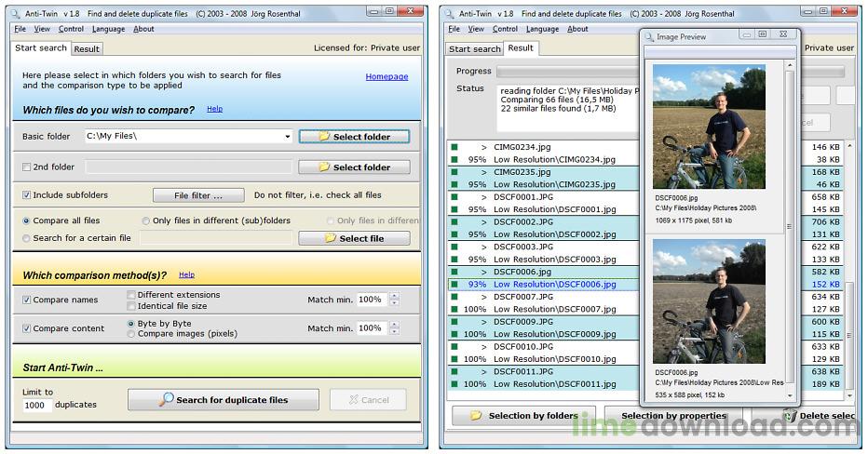Image resolution: width=868 pixels, height=454 pixels.
Task: Click Image Preview scrollbar down arrow
Action: [x=790, y=395]
